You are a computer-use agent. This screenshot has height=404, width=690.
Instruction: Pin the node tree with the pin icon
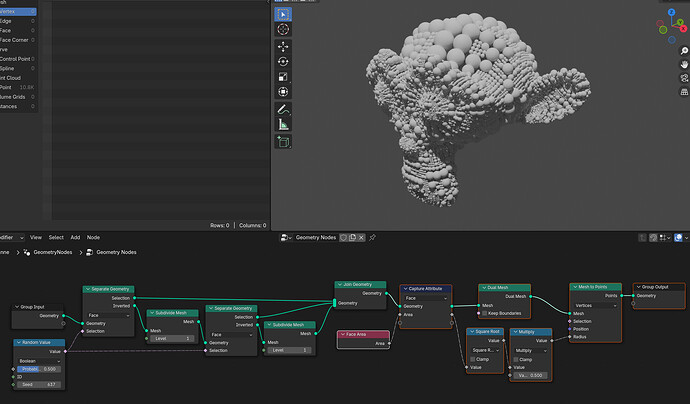[372, 238]
